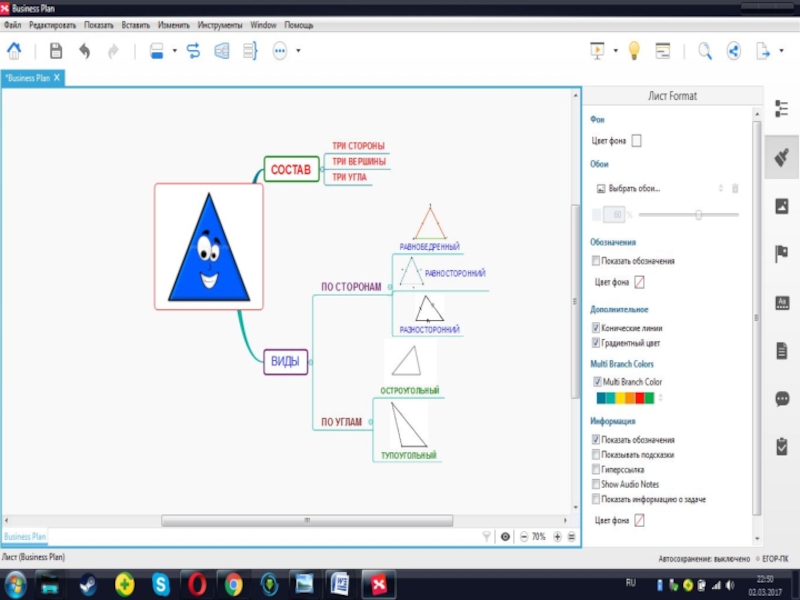The image size is (800, 600).
Task: Open the Notes sidebar panel
Action: coord(782,351)
